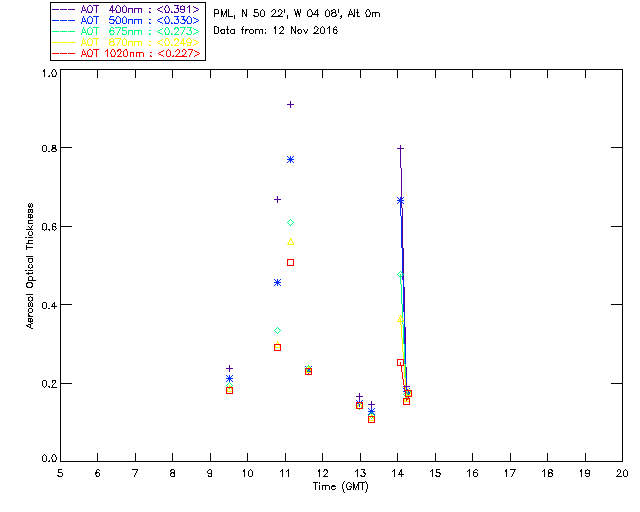
Task: Click the purple plus marker at 0.8 thickness
Action: pos(400,148)
